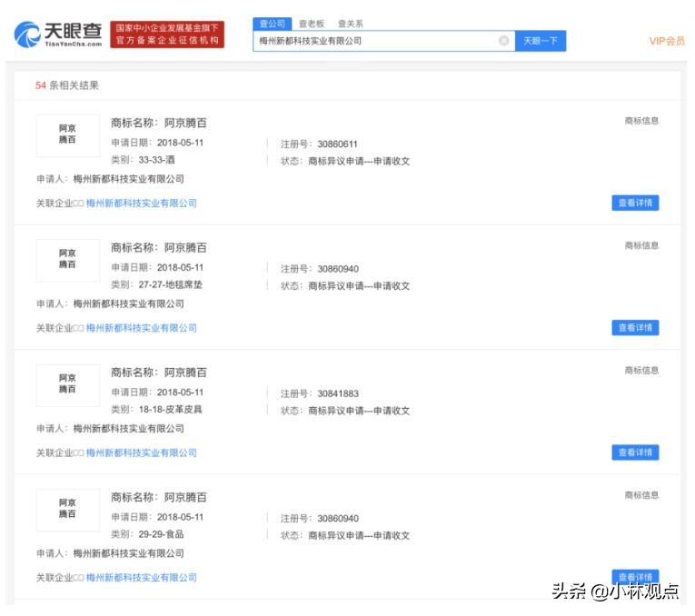Click the 类别 29-29-食品 text
The height and width of the screenshot is (616, 695).
pyautogui.click(x=147, y=534)
